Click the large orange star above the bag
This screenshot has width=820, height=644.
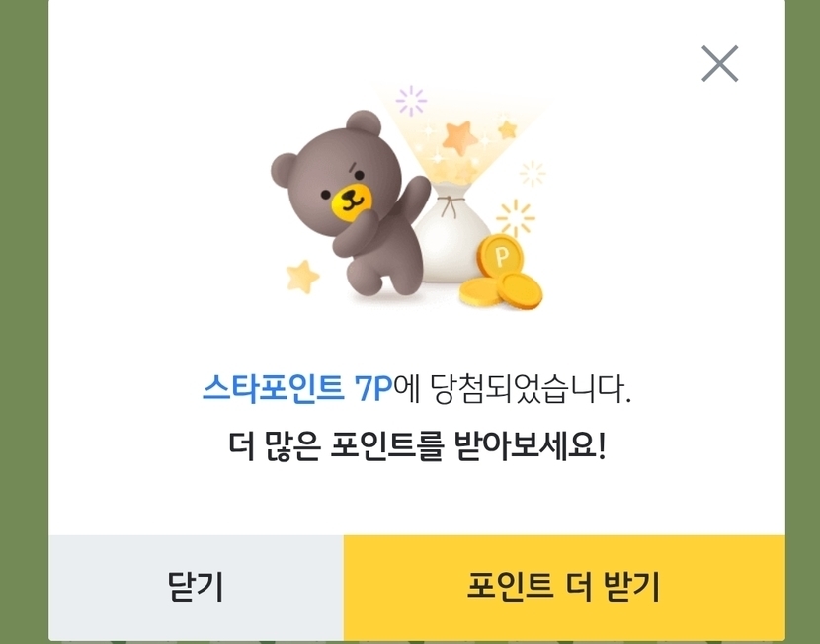tap(459, 137)
